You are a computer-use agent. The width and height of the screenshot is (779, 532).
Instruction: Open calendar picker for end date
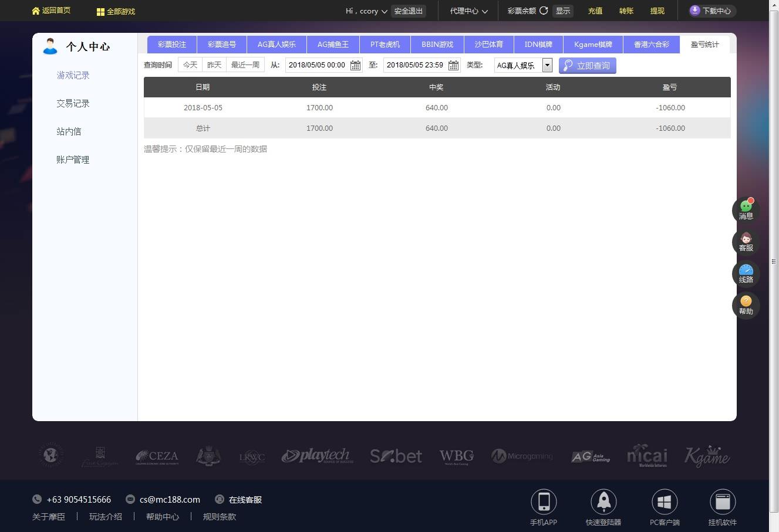[x=453, y=65]
